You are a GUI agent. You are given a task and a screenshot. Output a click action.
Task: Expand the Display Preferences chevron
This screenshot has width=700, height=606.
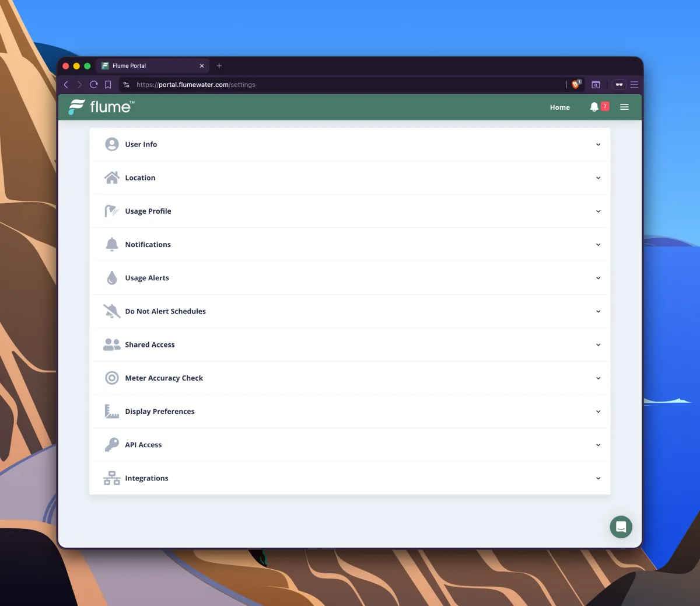[598, 411]
